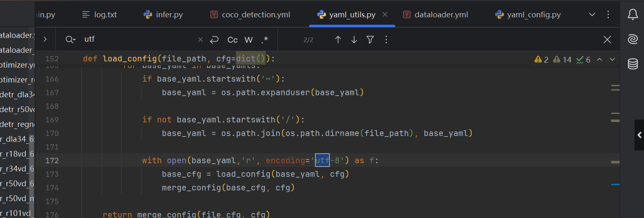Click the 14 weak warnings indicator
The width and height of the screenshot is (644, 218).
coord(562,60)
